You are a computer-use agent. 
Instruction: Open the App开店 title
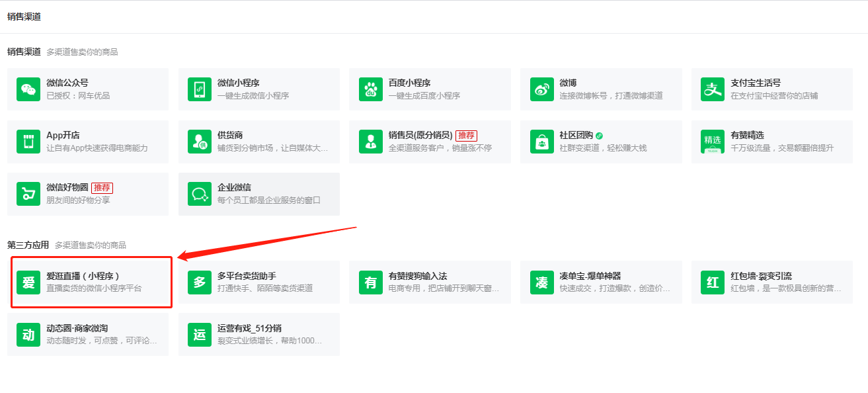[63, 136]
